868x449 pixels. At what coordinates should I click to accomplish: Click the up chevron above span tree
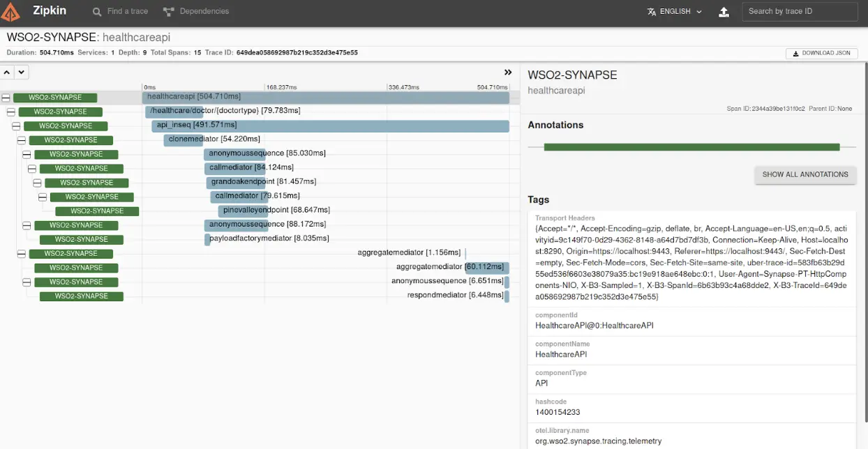(6, 72)
